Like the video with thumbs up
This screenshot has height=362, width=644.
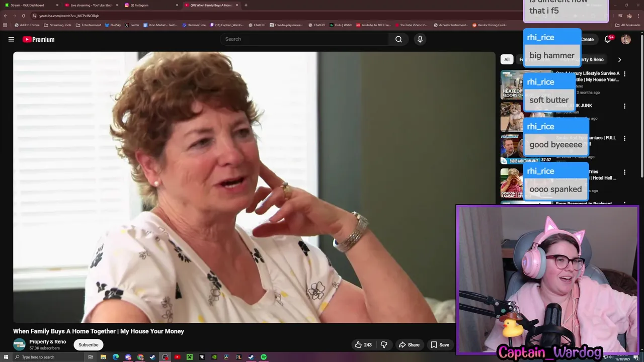tap(364, 345)
